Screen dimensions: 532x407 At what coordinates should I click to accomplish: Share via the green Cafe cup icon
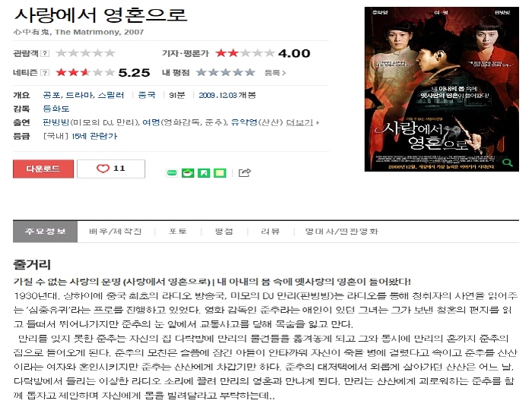point(188,173)
